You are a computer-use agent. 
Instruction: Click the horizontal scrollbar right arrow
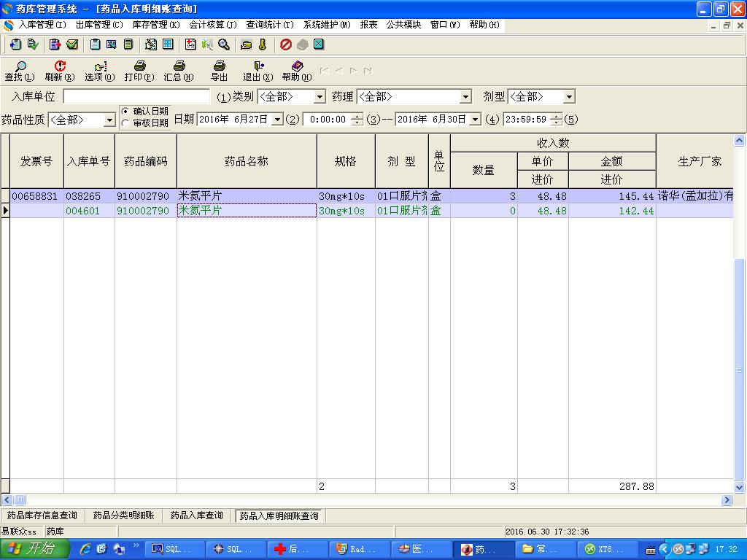pyautogui.click(x=727, y=500)
